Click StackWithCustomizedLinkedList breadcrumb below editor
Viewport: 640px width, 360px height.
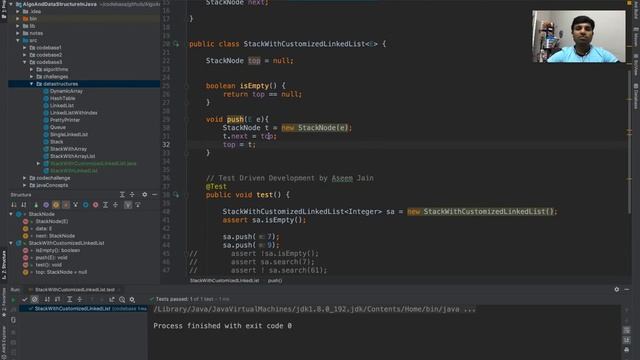(x=224, y=280)
